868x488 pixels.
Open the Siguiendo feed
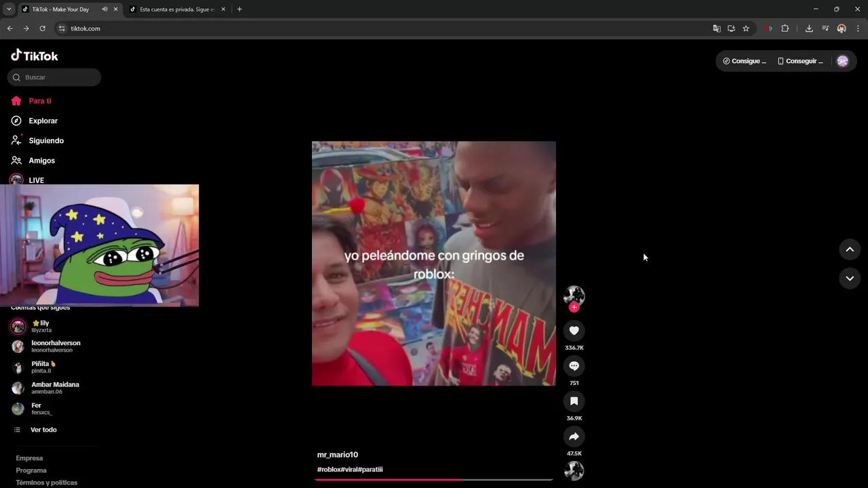37,140
